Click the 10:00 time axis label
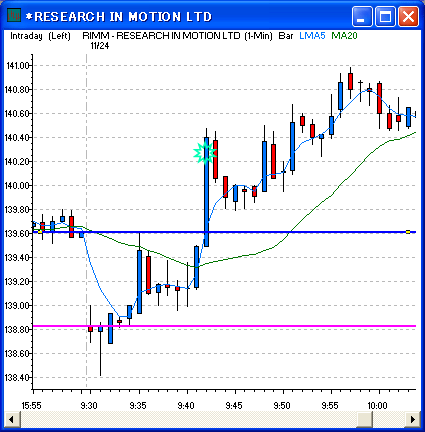Image resolution: width=425 pixels, height=432 pixels. click(x=377, y=406)
